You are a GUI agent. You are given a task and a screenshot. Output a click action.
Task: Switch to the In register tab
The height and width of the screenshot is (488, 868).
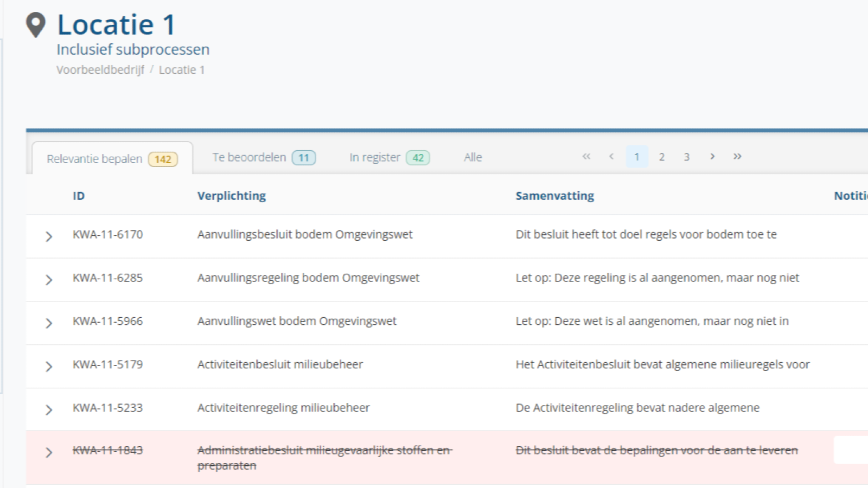(x=389, y=157)
